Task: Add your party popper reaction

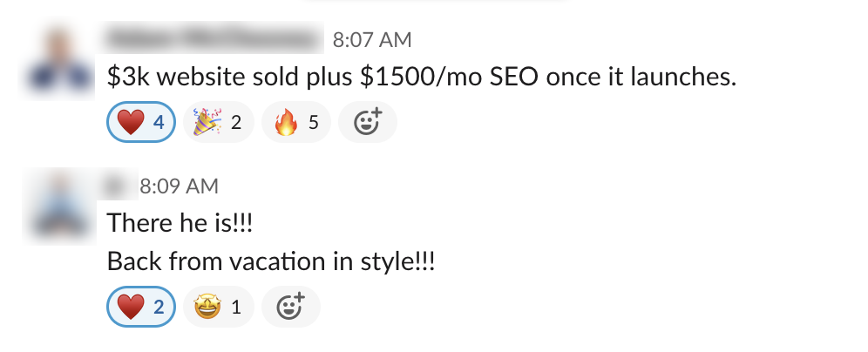Action: pyautogui.click(x=218, y=122)
